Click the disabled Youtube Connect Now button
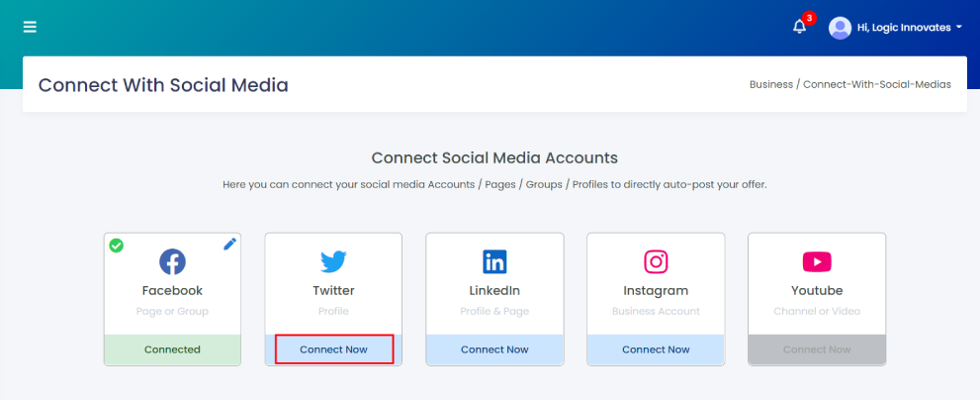Image resolution: width=980 pixels, height=400 pixels. pyautogui.click(x=817, y=350)
